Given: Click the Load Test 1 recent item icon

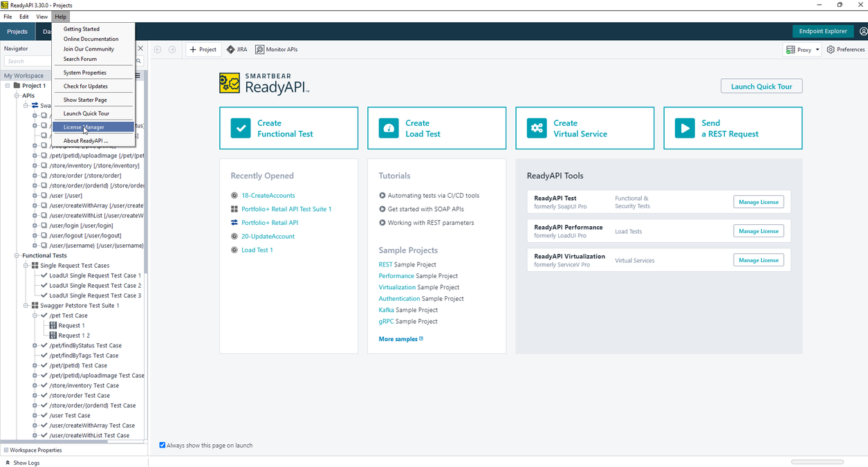Looking at the screenshot, I should pos(234,250).
